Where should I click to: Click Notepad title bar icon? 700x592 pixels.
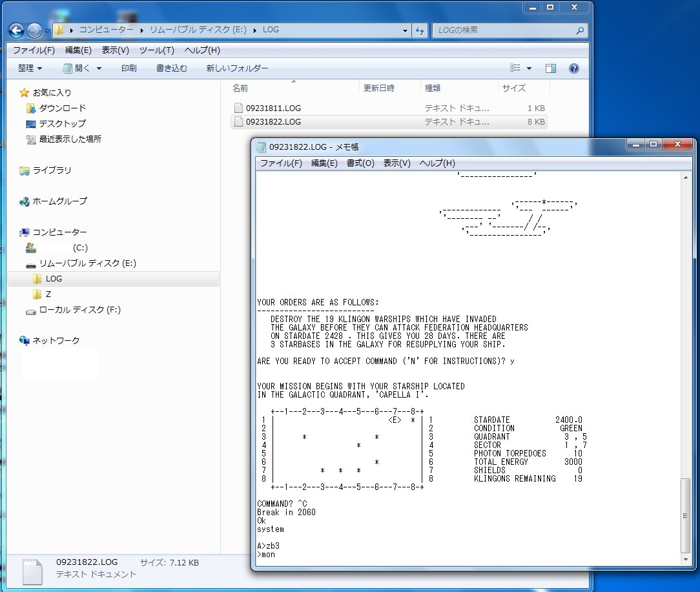tap(262, 147)
